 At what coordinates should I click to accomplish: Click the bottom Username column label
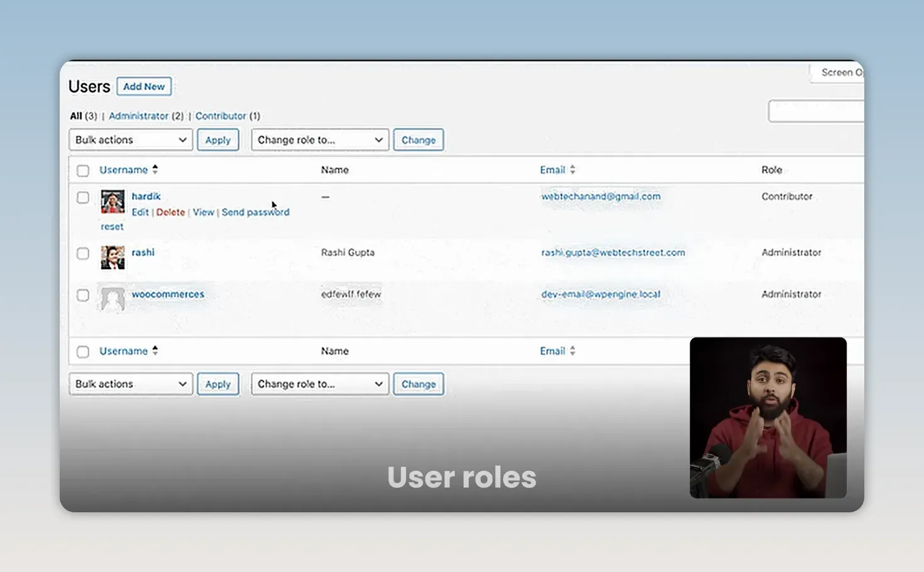[x=123, y=351]
